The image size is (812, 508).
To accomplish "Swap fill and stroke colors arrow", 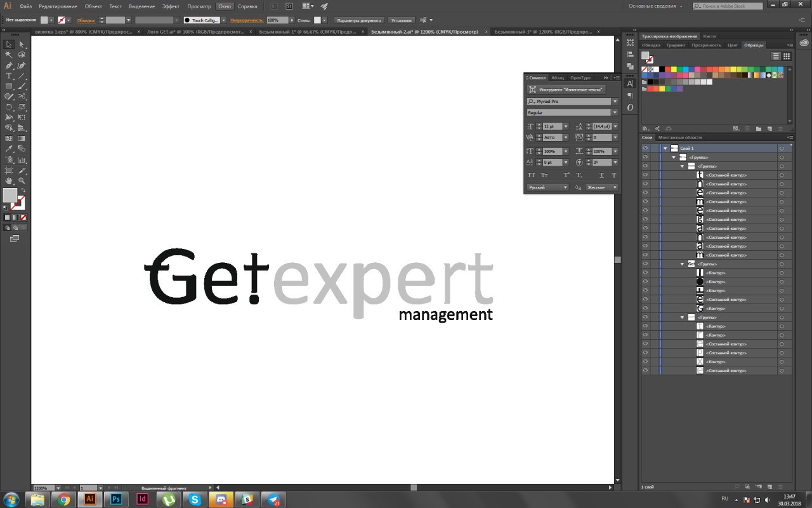I will [23, 190].
